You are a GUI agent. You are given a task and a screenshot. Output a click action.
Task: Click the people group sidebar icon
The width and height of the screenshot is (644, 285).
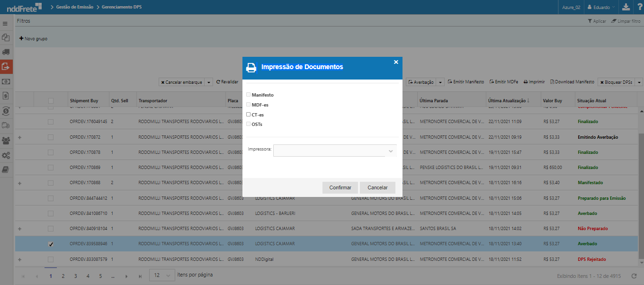6,140
